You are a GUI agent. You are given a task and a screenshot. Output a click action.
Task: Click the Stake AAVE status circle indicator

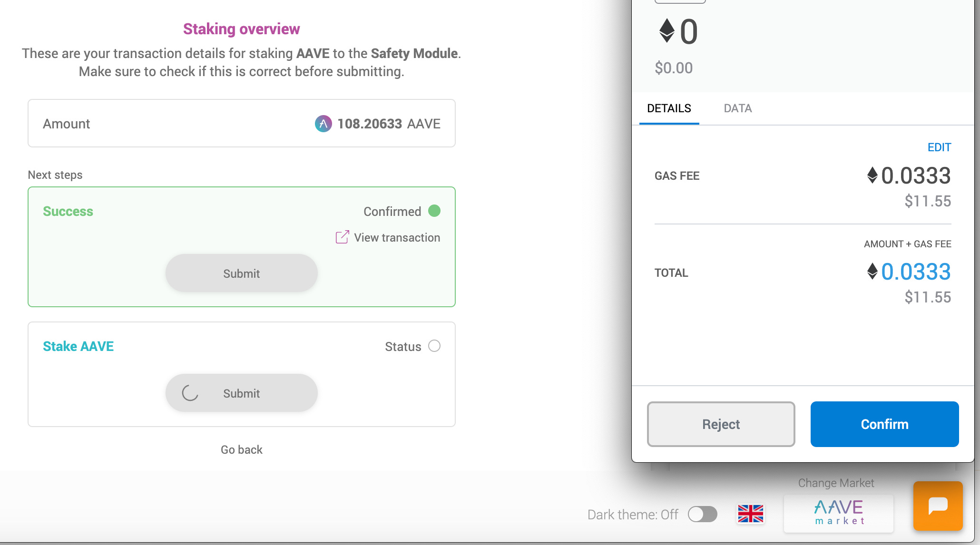click(434, 346)
